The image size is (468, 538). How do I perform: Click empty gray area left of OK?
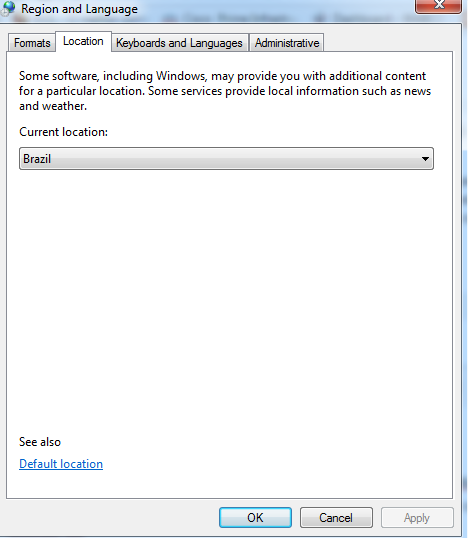(110, 517)
